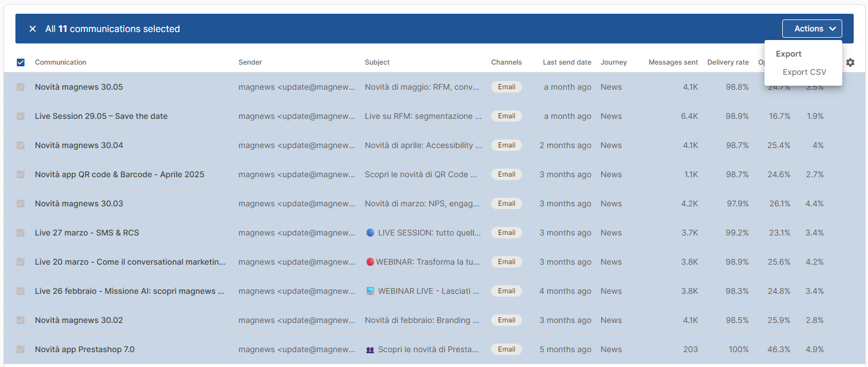
Task: Click Email badge in Novità magnews 30.03 row
Action: 507,204
